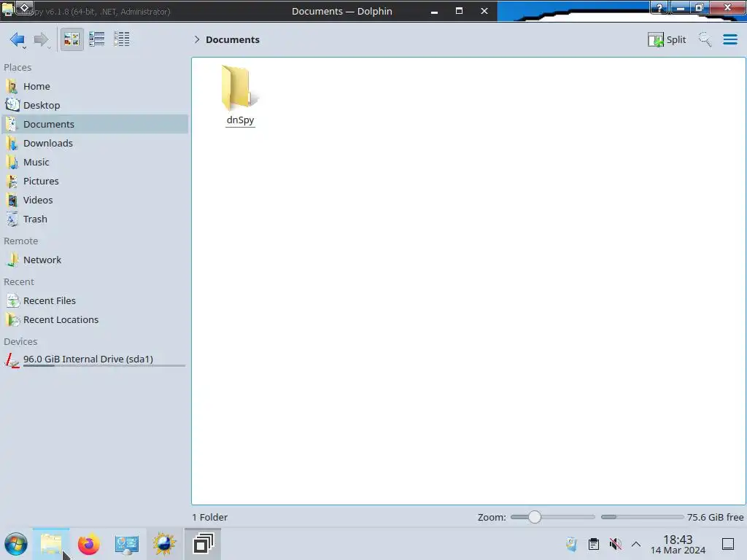Viewport: 747px width, 560px height.
Task: Expand hidden system tray icons
Action: tap(636, 544)
